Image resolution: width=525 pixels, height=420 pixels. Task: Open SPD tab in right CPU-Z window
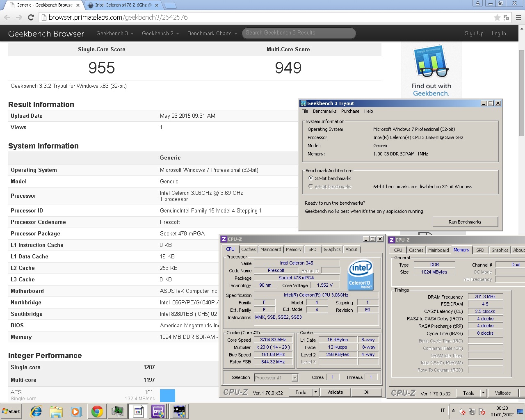[x=480, y=250]
